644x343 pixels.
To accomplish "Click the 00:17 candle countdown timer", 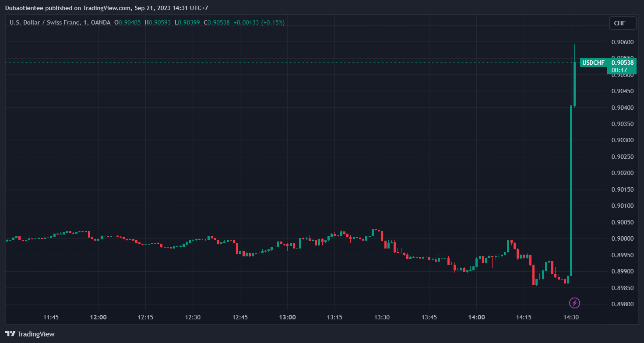I will [618, 70].
